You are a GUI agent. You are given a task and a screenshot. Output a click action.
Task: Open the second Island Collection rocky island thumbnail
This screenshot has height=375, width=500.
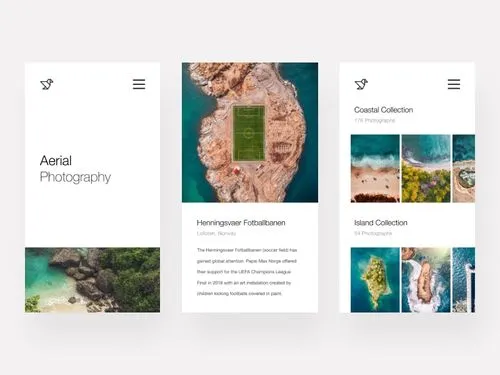pos(426,280)
